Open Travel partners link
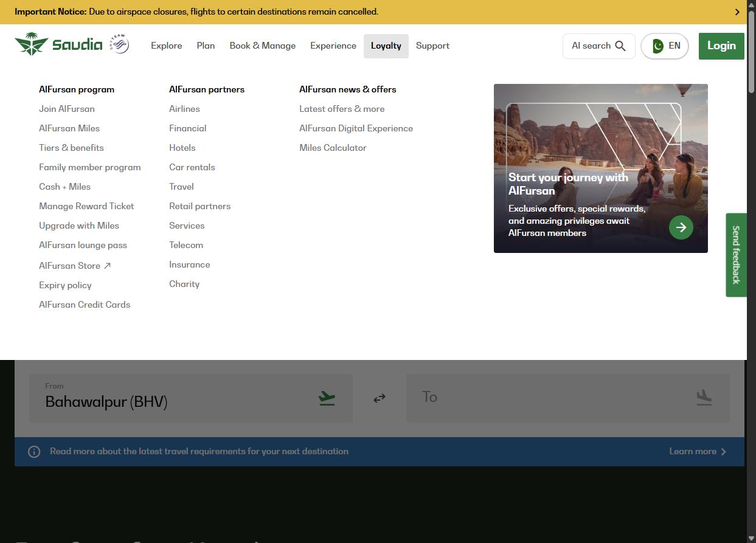The width and height of the screenshot is (756, 543). [x=181, y=187]
